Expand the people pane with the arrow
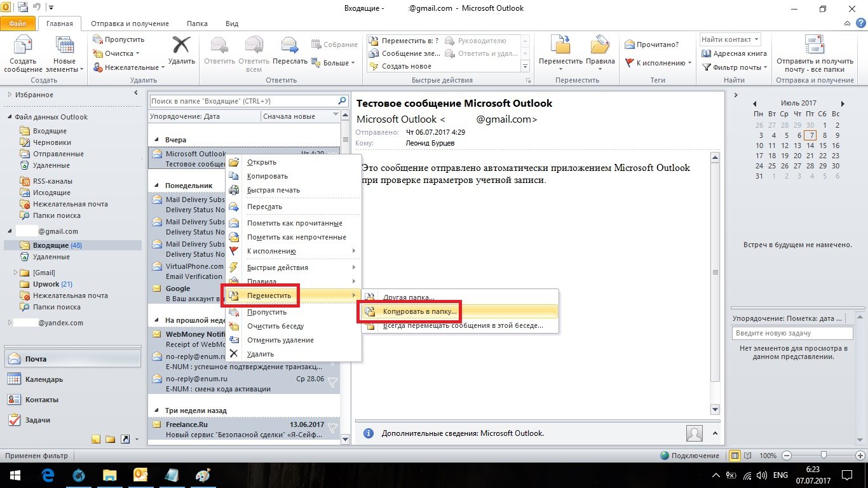The height and width of the screenshot is (488, 868). point(715,433)
